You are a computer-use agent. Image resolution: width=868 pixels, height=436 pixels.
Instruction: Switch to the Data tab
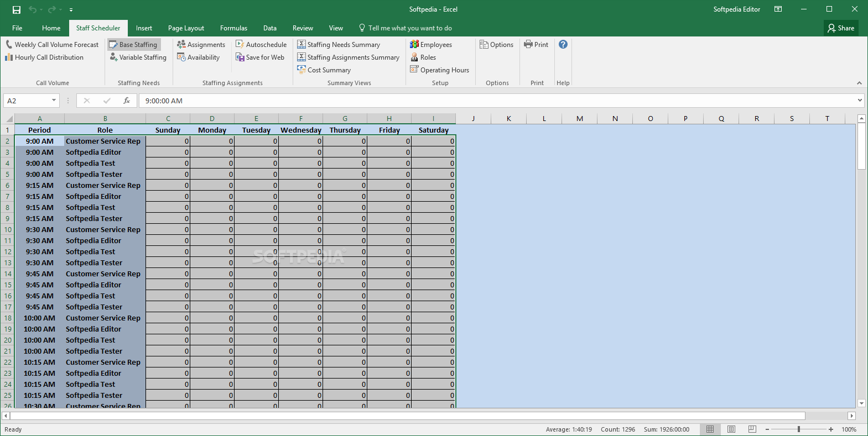[270, 28]
